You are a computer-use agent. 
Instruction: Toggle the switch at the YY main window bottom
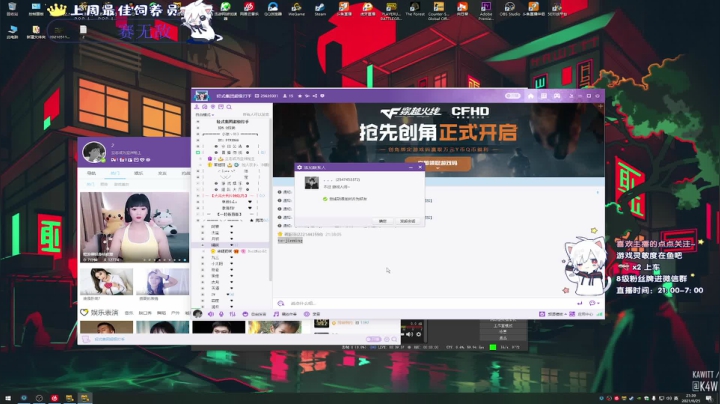click(x=373, y=339)
